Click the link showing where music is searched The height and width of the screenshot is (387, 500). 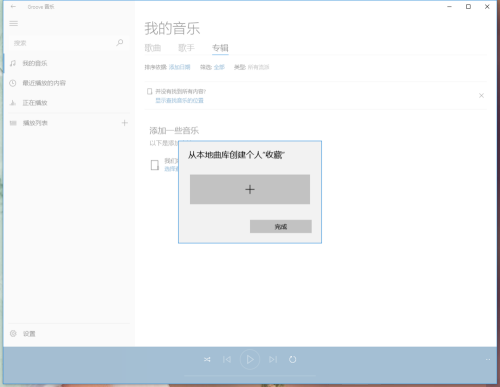tap(179, 101)
